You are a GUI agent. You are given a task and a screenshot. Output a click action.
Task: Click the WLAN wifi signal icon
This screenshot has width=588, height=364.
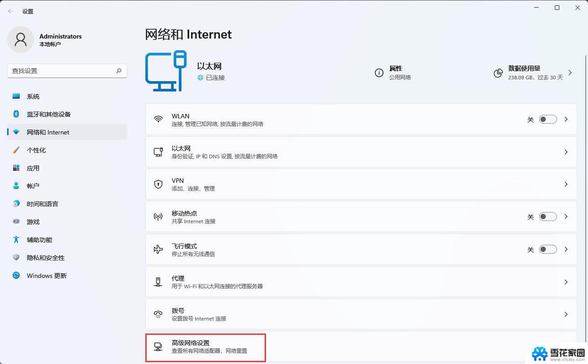point(158,119)
